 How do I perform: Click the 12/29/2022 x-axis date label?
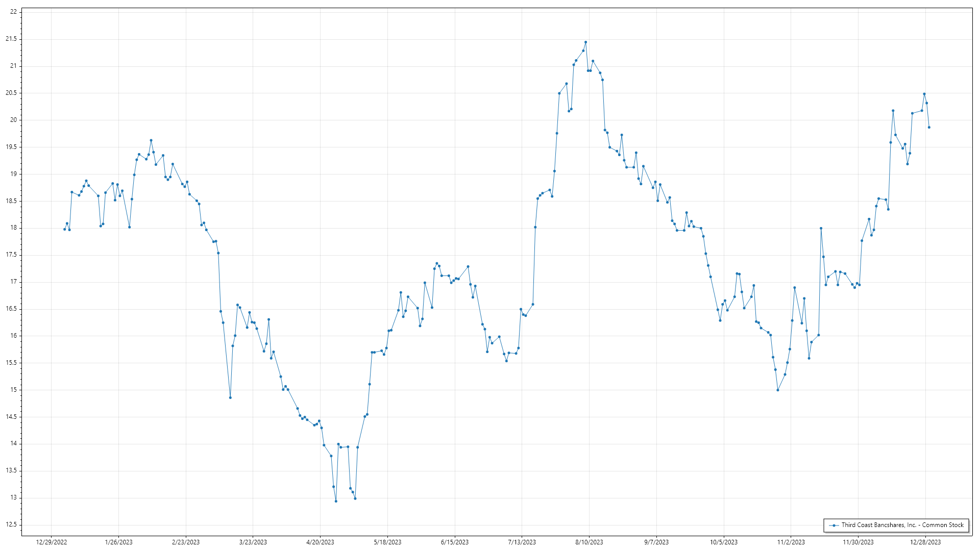52,542
